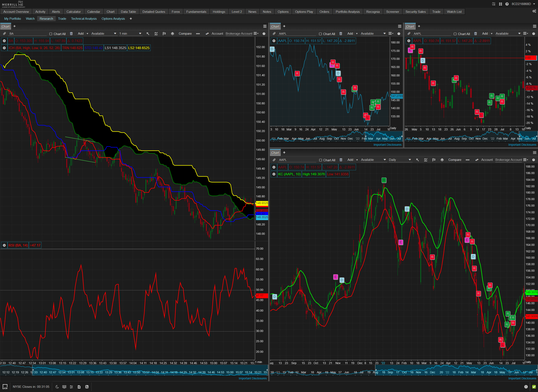Check Chart All in bottom AAPL Daily chart
The height and width of the screenshot is (392, 538).
coord(320,160)
